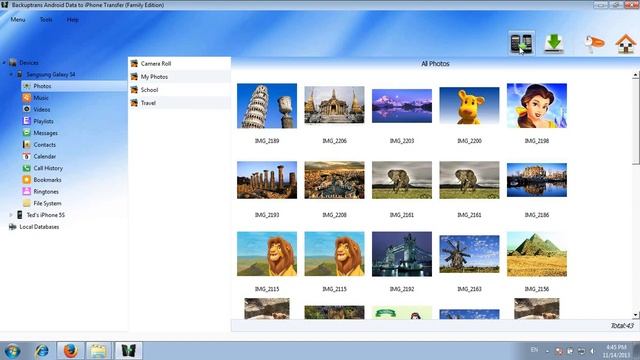Open the Playlists category icon
The width and height of the screenshot is (640, 360).
click(x=27, y=121)
